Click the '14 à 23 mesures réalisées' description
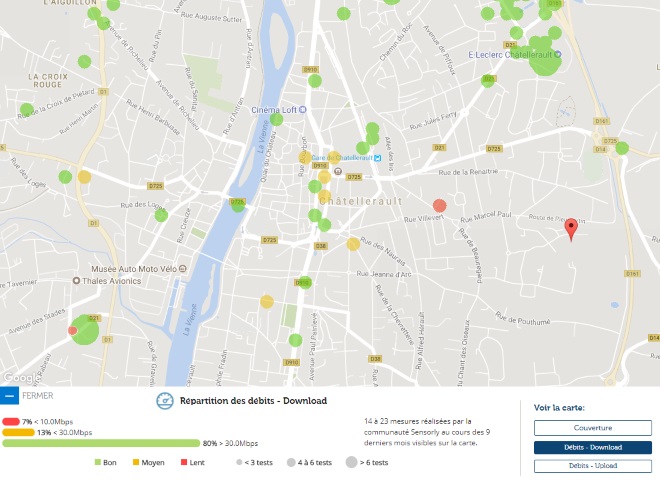This screenshot has width=660, height=488. coord(427,432)
